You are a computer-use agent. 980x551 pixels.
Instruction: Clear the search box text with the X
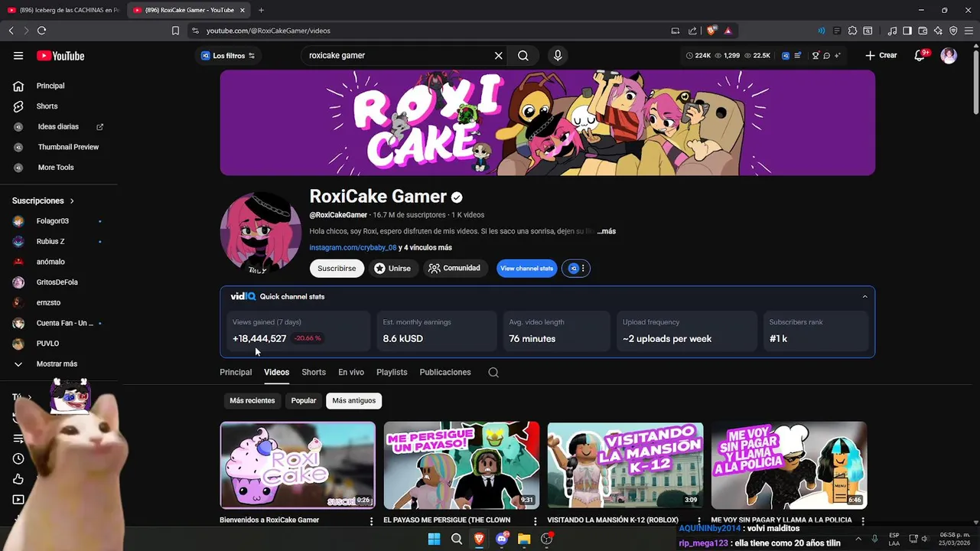[499, 56]
